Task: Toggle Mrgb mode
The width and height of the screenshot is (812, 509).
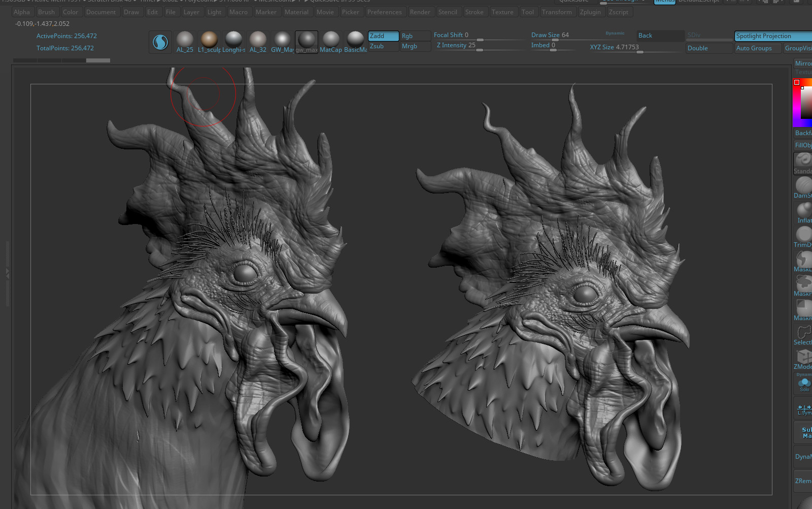Action: tap(415, 46)
